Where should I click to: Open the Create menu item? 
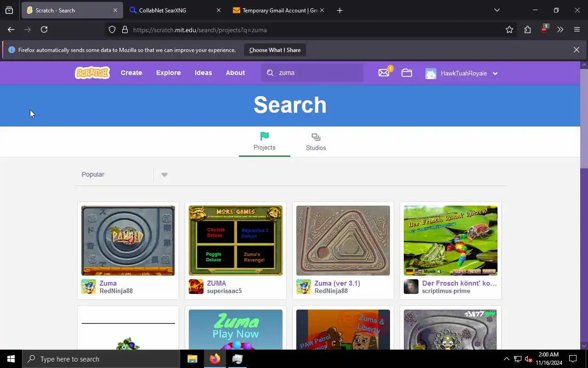click(x=131, y=73)
